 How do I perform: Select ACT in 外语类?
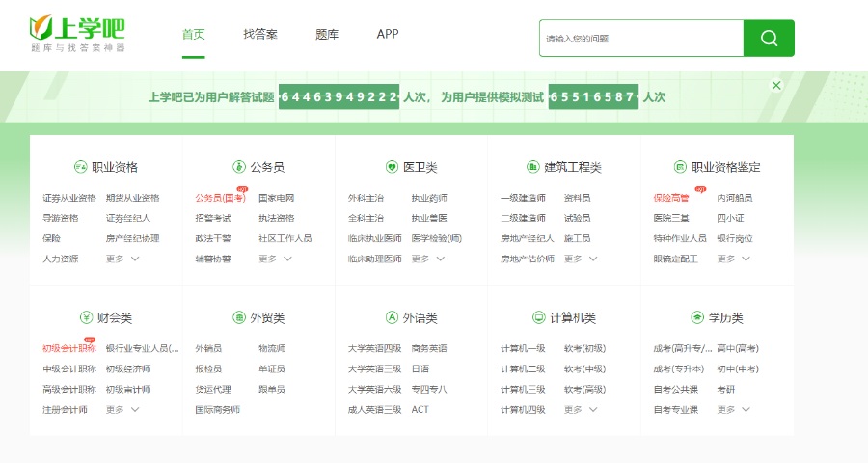[420, 409]
